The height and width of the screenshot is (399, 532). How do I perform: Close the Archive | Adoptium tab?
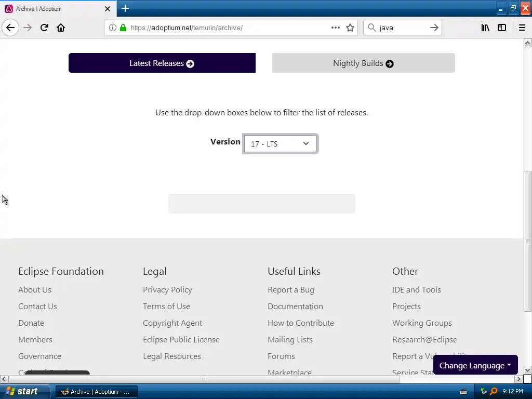[108, 9]
